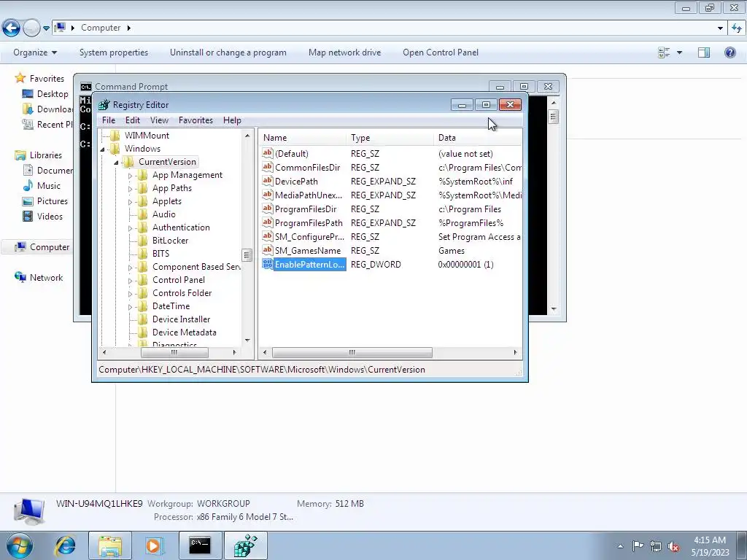Open Windows Media Player from taskbar
Viewport: 747px width, 560px height.
(154, 545)
